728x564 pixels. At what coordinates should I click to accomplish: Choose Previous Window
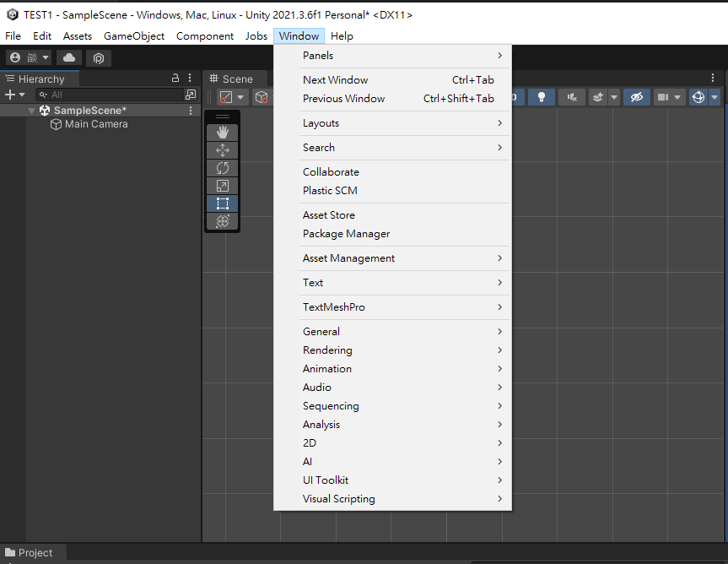393,99
